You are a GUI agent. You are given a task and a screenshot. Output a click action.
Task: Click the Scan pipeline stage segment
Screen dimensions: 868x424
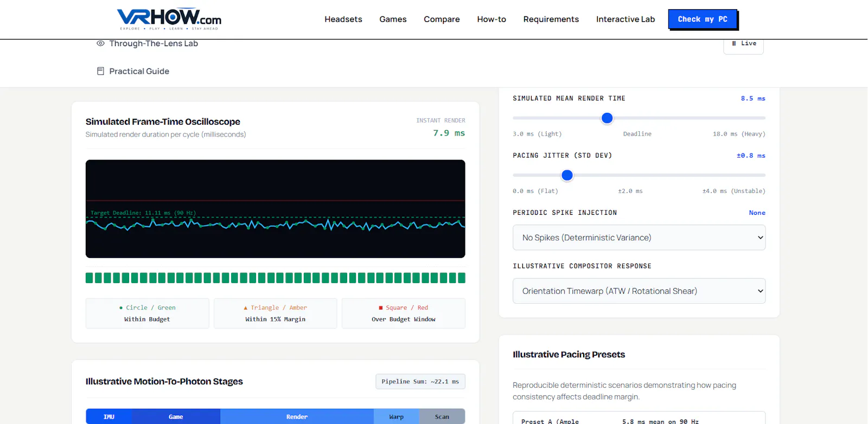coord(442,416)
